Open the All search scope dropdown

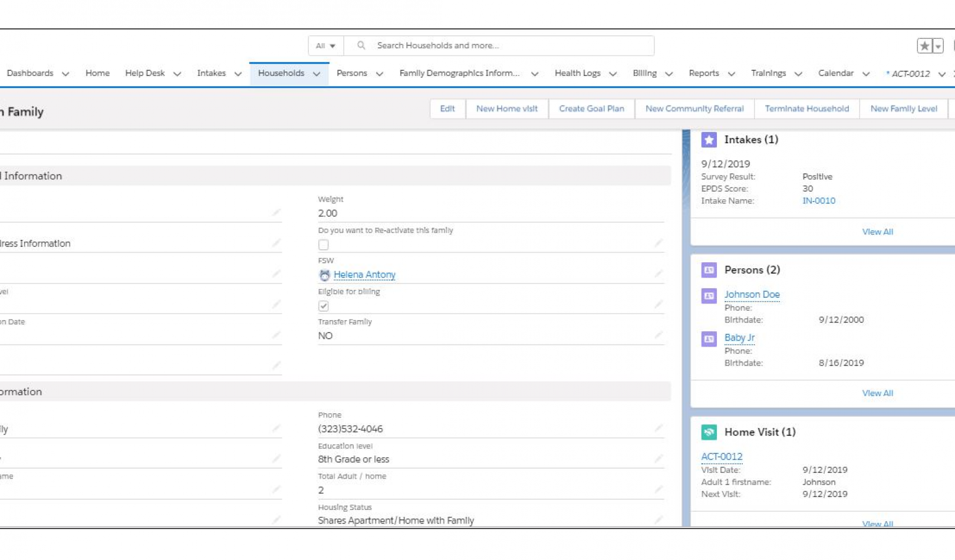pos(325,45)
